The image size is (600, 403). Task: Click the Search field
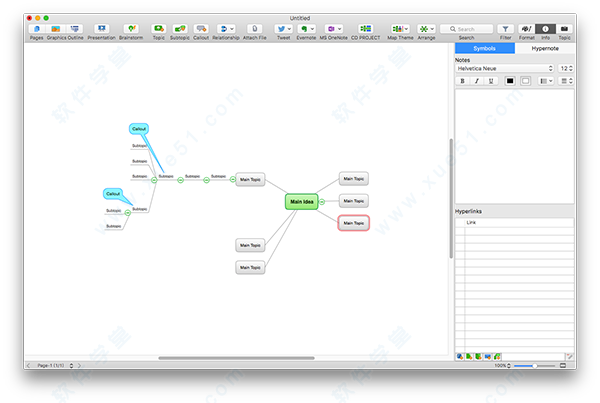[466, 29]
